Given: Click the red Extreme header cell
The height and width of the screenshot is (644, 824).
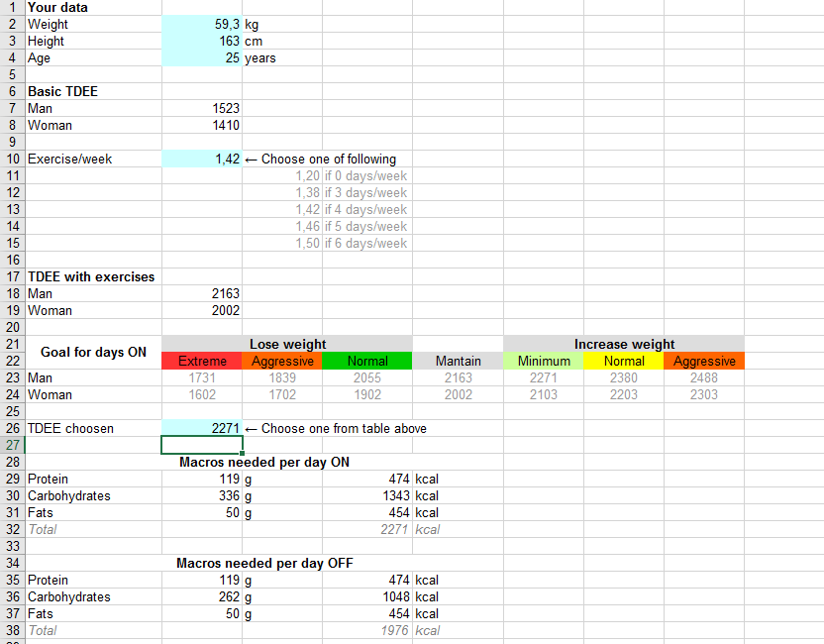Looking at the screenshot, I should pos(202,361).
